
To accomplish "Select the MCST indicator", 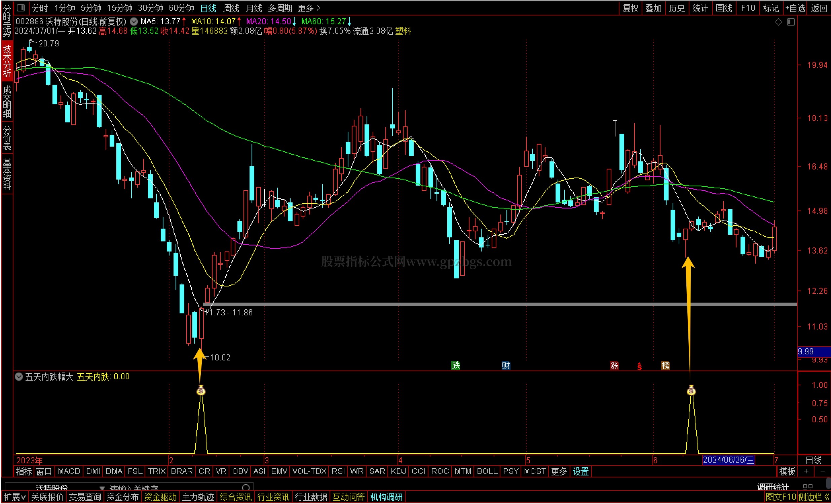I will point(535,472).
